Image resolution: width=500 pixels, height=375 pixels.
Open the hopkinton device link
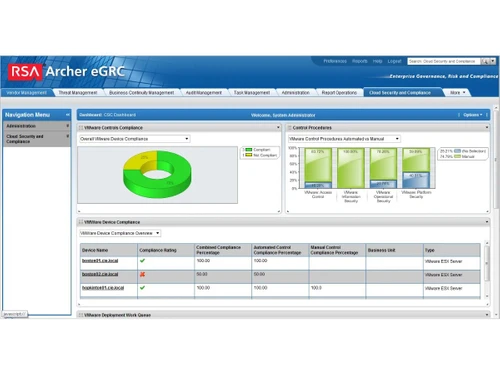pos(103,288)
